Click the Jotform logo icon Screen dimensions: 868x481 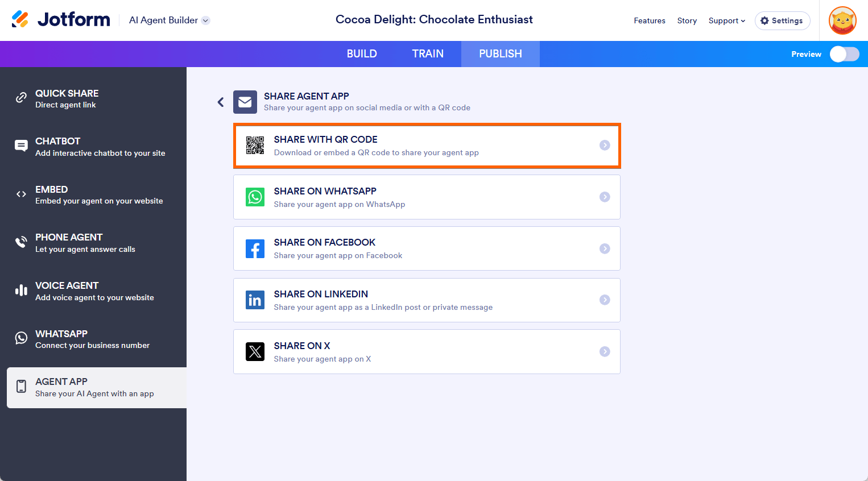20,19
